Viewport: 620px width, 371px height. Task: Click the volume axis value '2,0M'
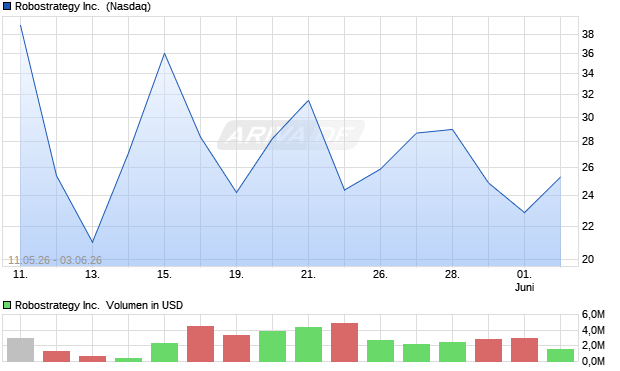click(x=593, y=346)
